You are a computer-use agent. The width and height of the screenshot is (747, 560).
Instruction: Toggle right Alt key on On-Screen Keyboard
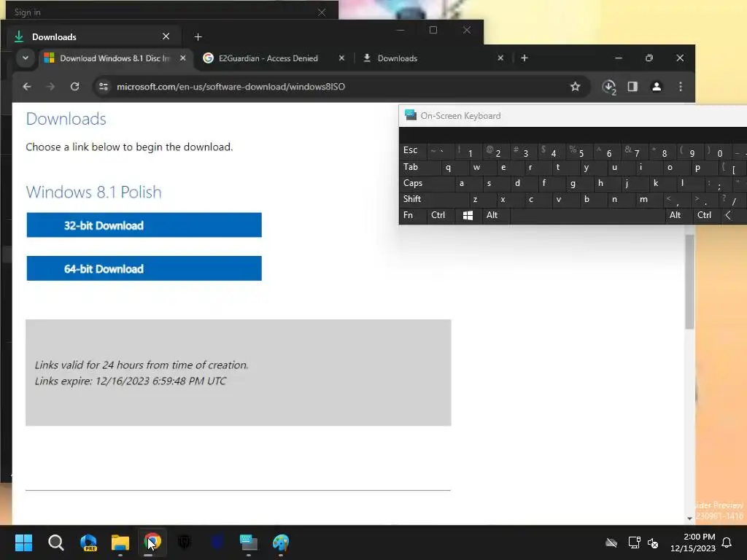coord(678,215)
